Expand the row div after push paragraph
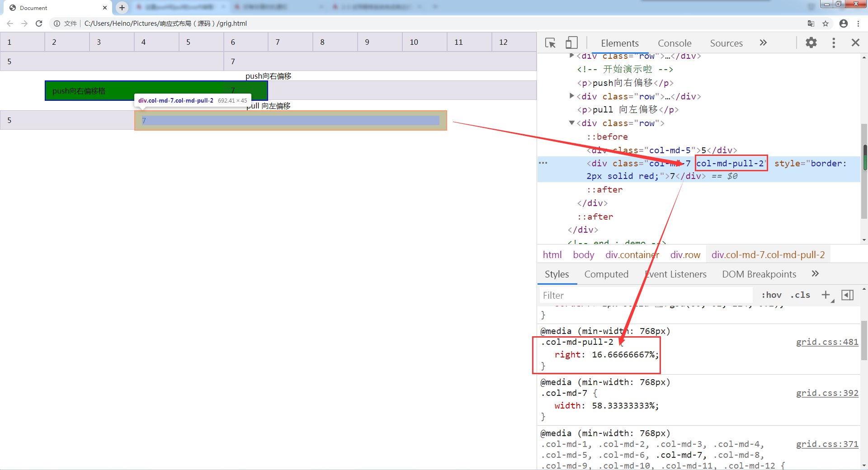Image resolution: width=868 pixels, height=470 pixels. [572, 96]
